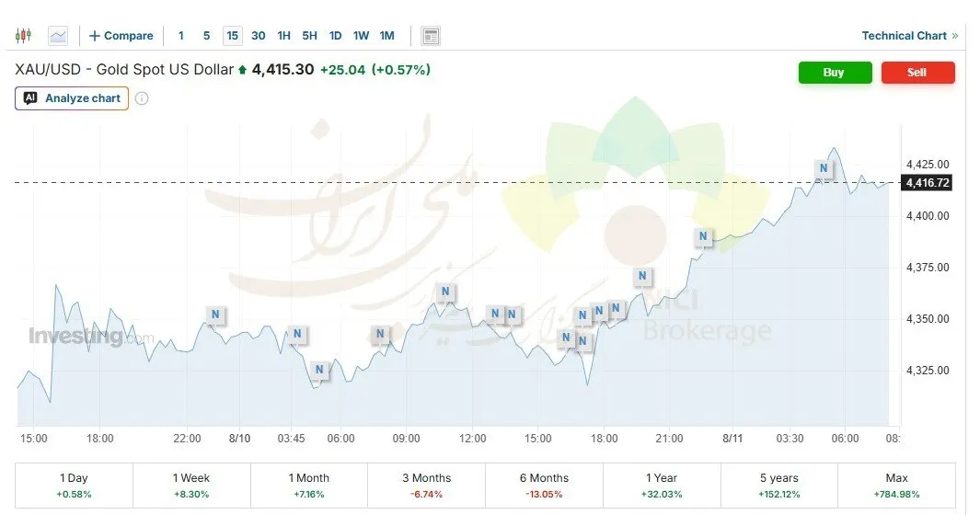Viewport: 980px width, 526px height.
Task: Add a Compare symbol
Action: 121,36
